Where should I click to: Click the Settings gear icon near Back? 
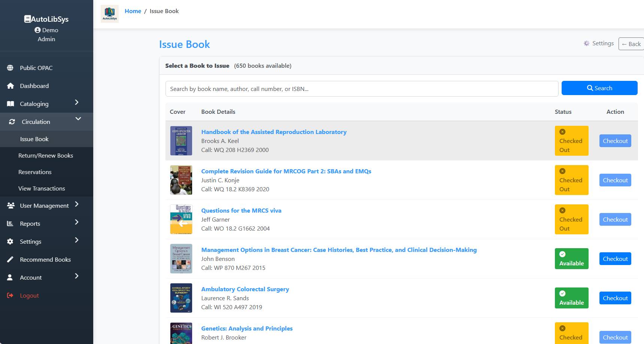[x=586, y=43]
